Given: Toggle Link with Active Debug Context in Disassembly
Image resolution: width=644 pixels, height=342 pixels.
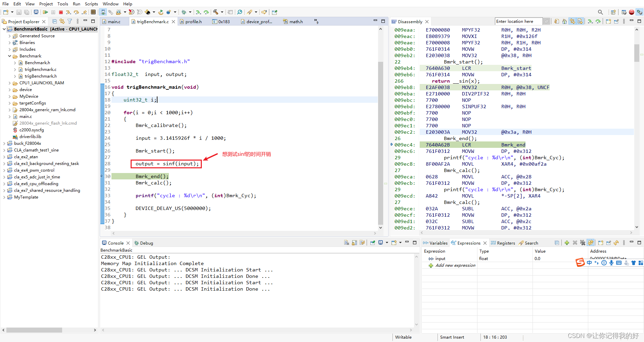Looking at the screenshot, I should click(572, 22).
